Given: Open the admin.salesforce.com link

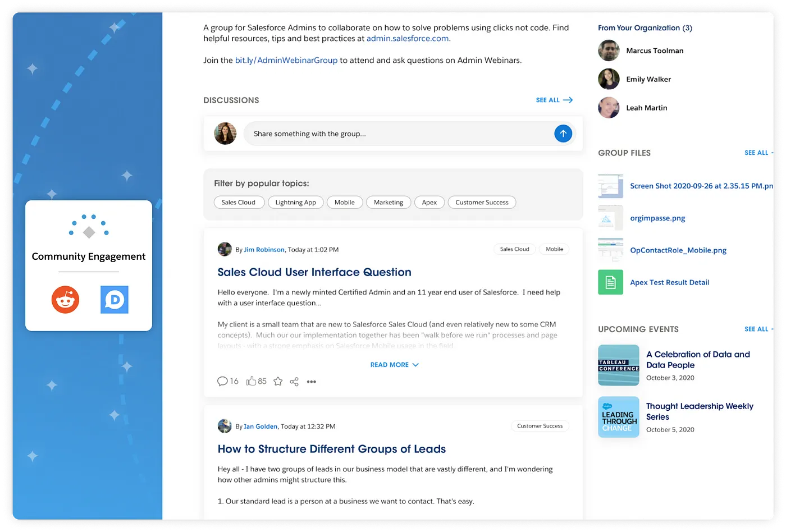Looking at the screenshot, I should (x=408, y=38).
